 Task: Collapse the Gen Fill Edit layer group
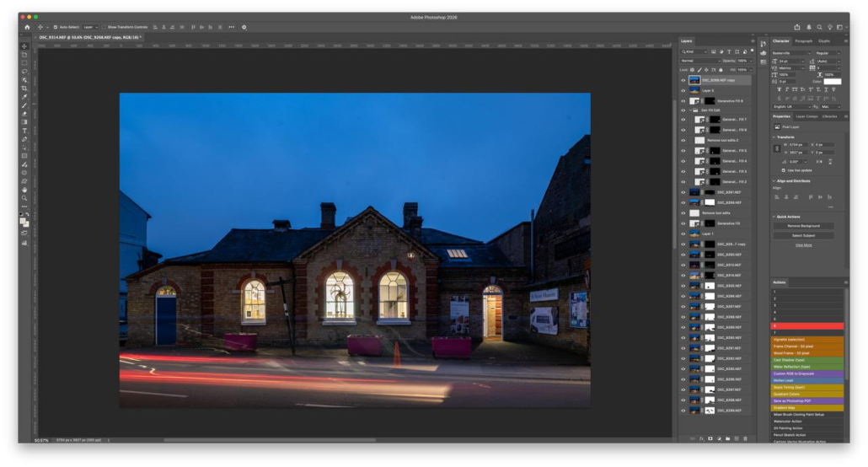[689, 110]
